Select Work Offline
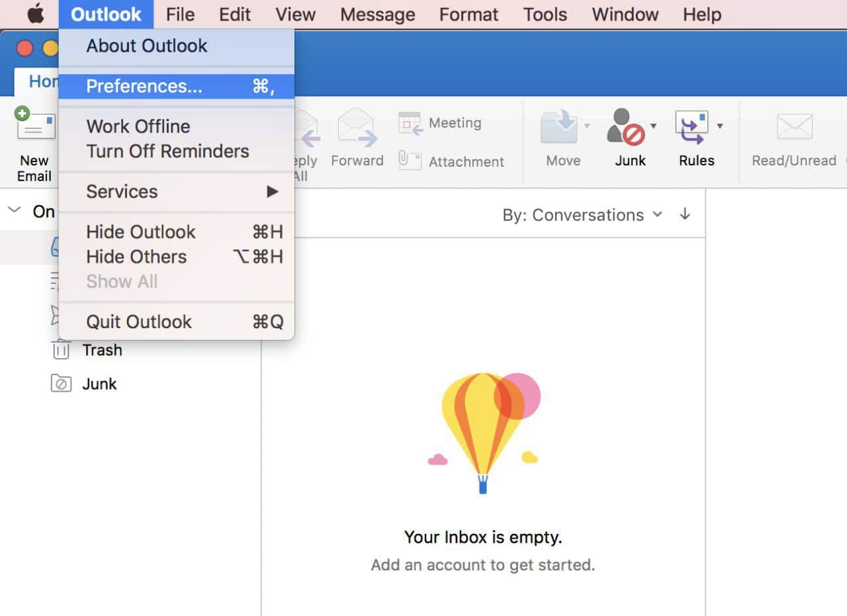The height and width of the screenshot is (616, 847). coord(177,126)
